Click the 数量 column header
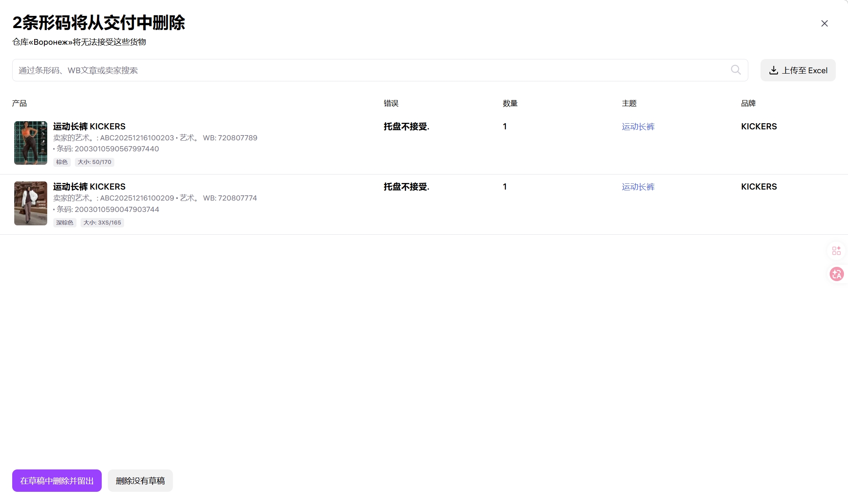The width and height of the screenshot is (848, 504). 510,103
